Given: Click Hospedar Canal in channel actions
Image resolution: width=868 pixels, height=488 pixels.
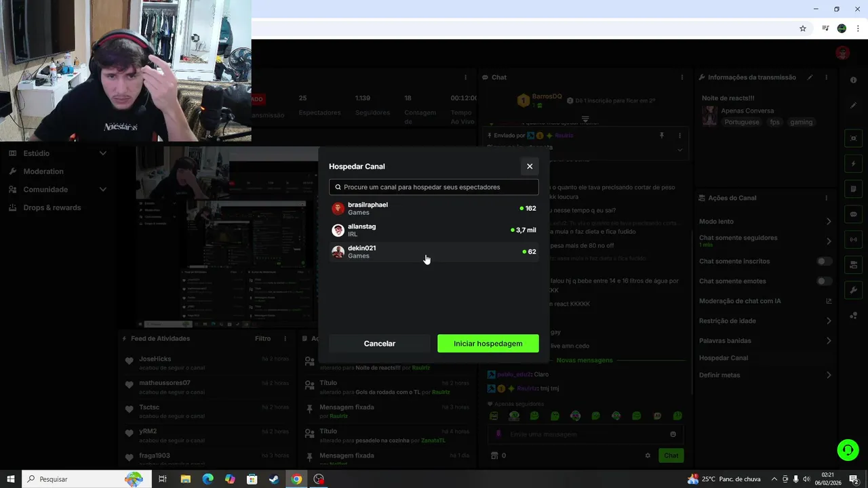Looking at the screenshot, I should (x=724, y=358).
